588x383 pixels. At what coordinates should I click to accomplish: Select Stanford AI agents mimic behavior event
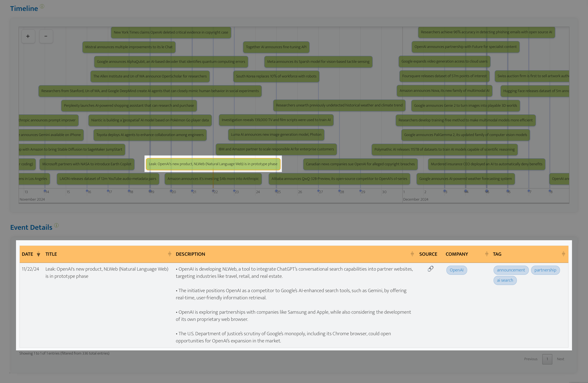pyautogui.click(x=150, y=91)
